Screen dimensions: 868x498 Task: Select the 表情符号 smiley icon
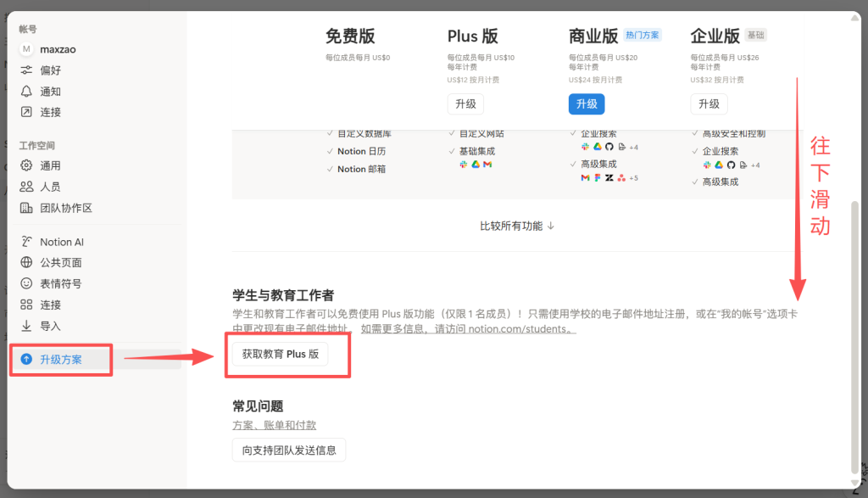pos(26,283)
